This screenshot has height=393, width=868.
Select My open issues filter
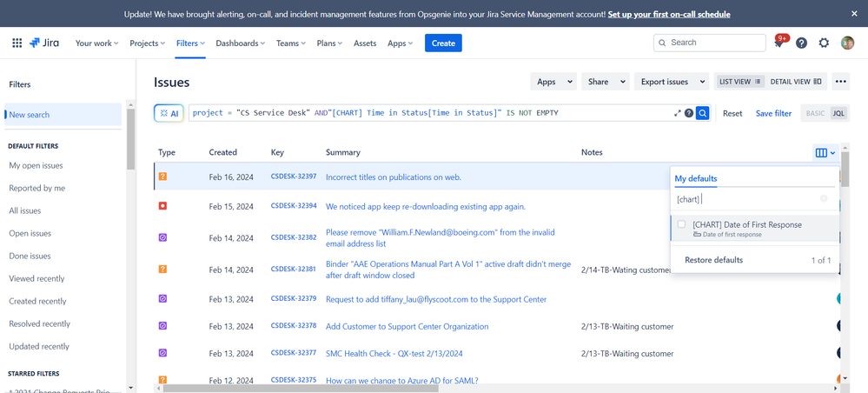pos(36,165)
